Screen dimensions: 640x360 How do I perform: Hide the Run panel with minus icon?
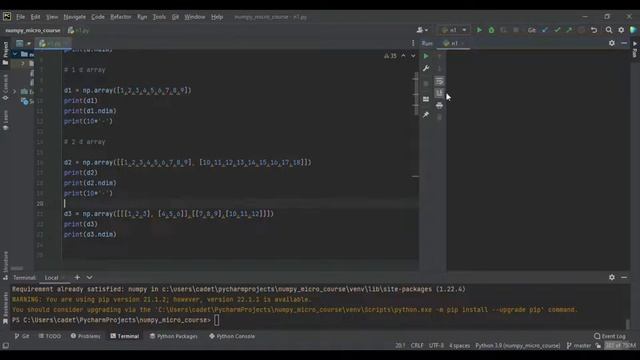point(624,43)
